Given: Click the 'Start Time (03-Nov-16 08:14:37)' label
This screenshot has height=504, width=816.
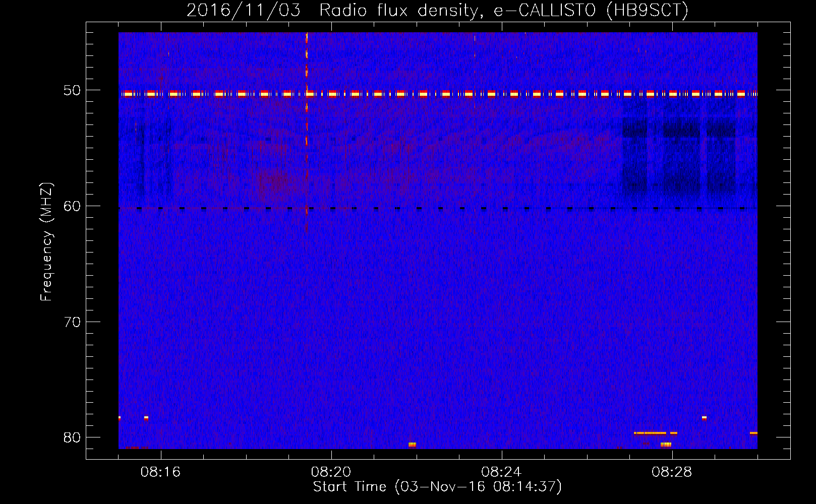Looking at the screenshot, I should pos(437,487).
